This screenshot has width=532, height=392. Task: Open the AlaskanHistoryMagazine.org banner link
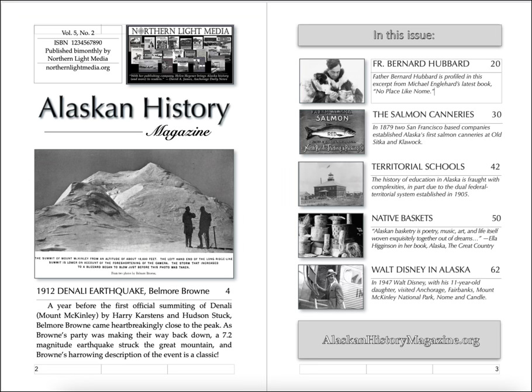click(399, 339)
